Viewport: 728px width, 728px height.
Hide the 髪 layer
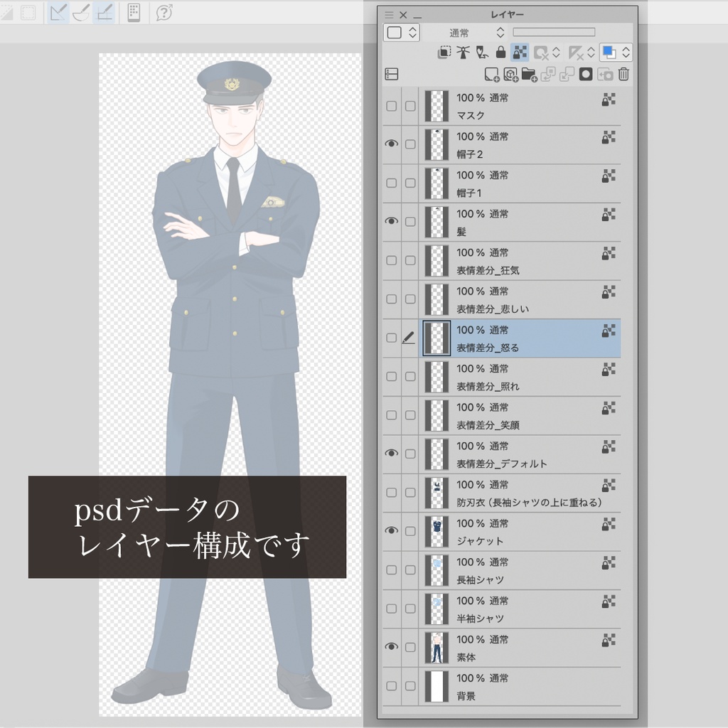pos(391,221)
